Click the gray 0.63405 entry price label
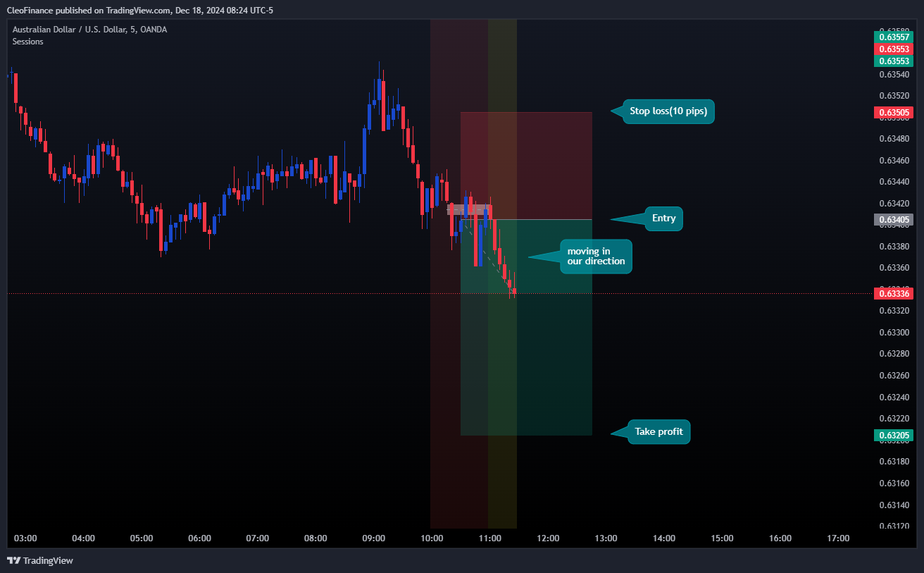The image size is (924, 573). (x=894, y=220)
